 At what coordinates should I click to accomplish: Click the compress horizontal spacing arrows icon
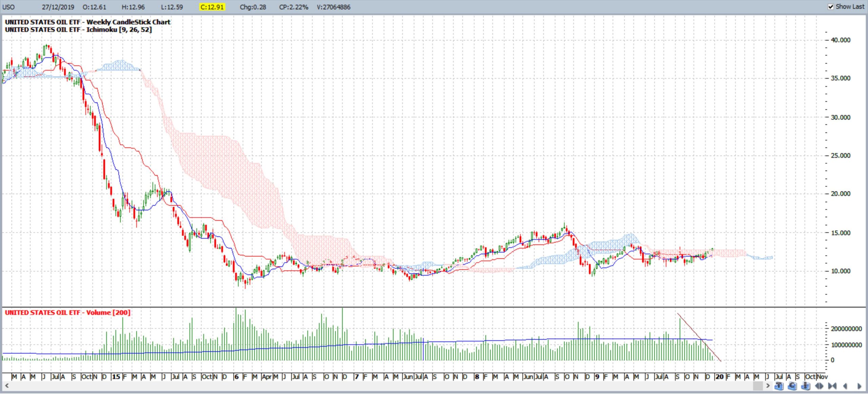click(832, 386)
